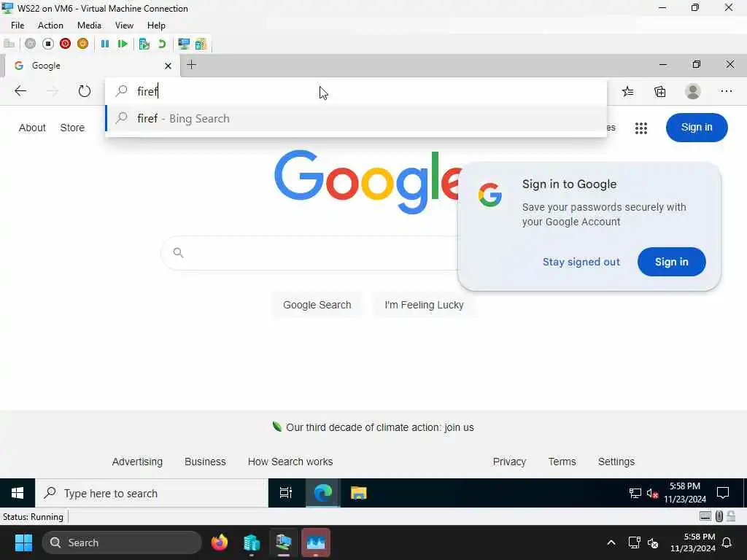747x560 pixels.
Task: Open Edge Collections icon
Action: tap(659, 91)
